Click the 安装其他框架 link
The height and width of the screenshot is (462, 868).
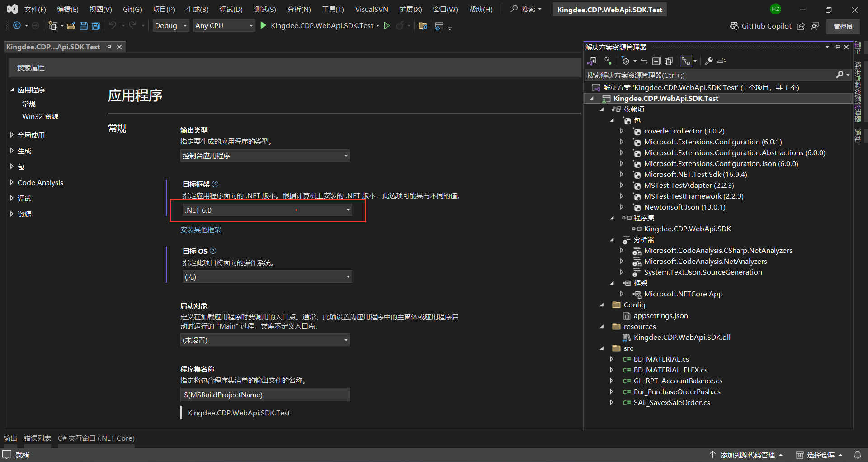[x=201, y=229]
